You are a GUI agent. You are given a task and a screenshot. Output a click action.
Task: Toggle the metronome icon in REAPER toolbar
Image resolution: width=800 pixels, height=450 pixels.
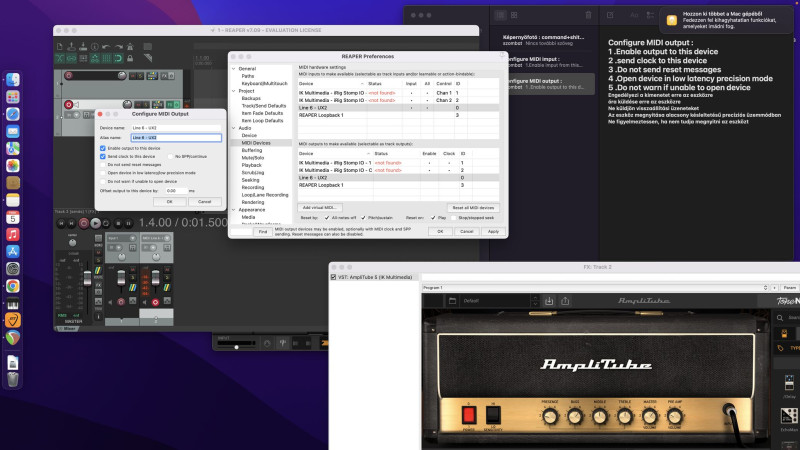tap(130, 46)
